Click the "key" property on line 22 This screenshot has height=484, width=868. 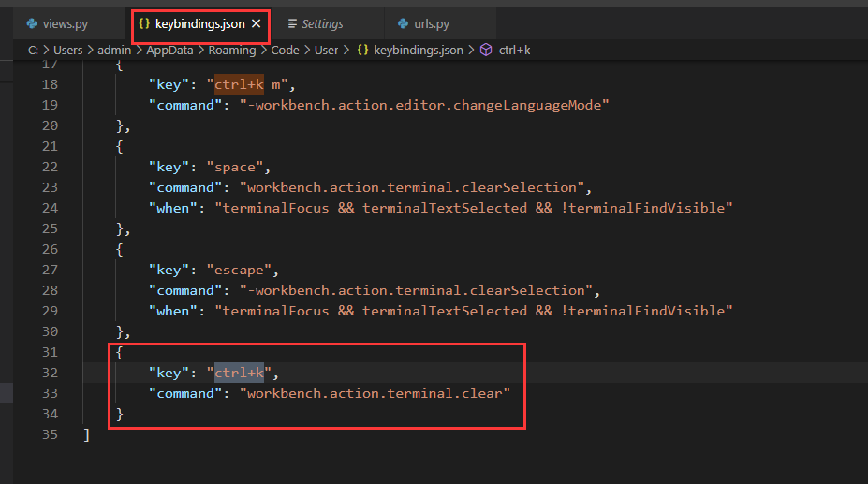pos(169,168)
